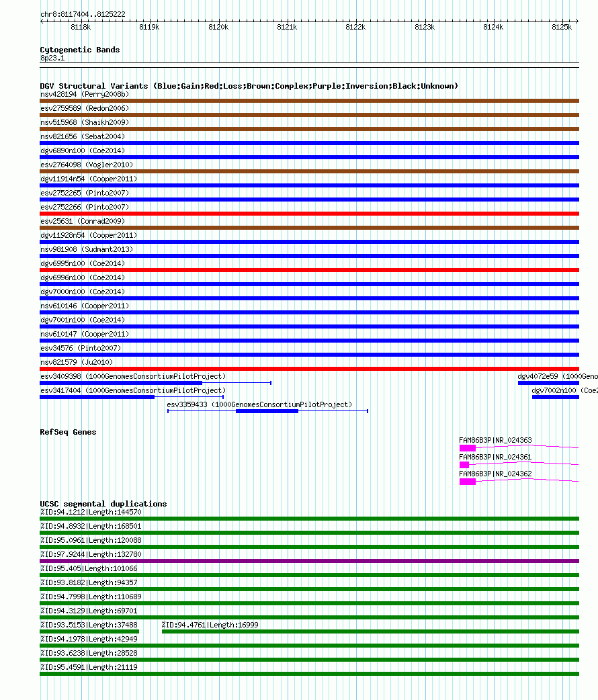598x700 pixels.
Task: Click the 8118k ruler position label
Action: click(81, 28)
